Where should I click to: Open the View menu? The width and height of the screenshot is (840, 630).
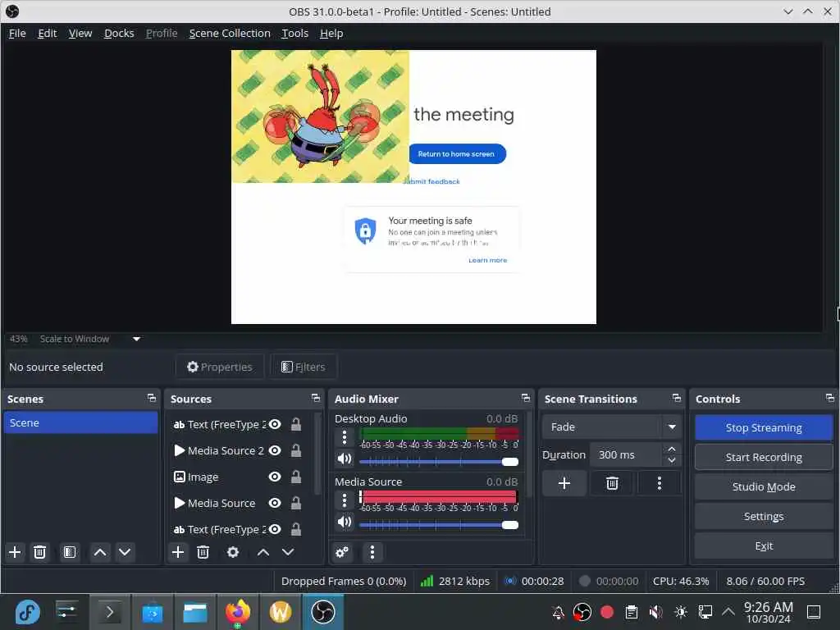point(80,33)
